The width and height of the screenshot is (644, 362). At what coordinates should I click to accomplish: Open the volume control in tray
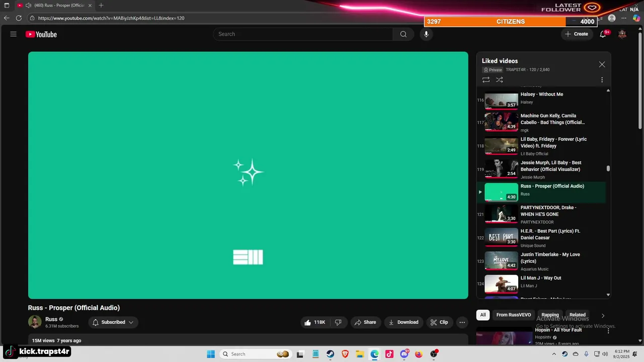point(605,354)
